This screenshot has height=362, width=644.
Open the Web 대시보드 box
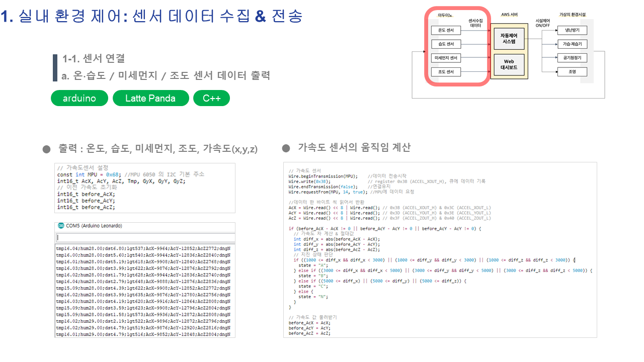point(509,65)
